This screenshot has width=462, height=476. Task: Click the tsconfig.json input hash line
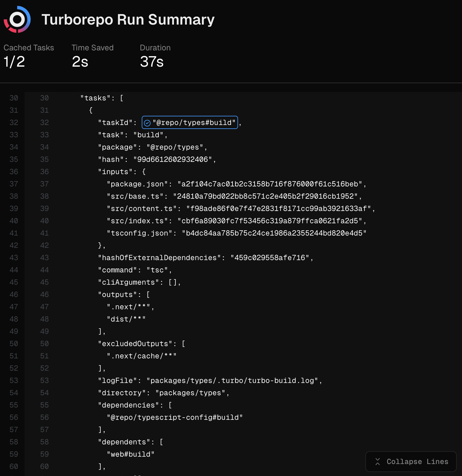tap(237, 233)
